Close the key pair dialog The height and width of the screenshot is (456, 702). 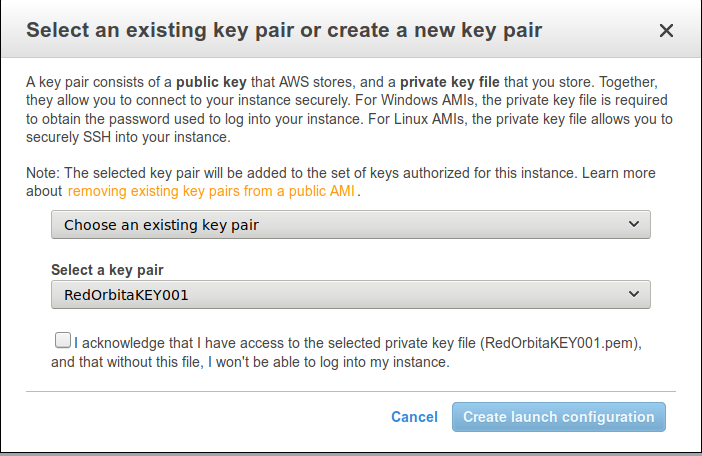click(x=667, y=31)
